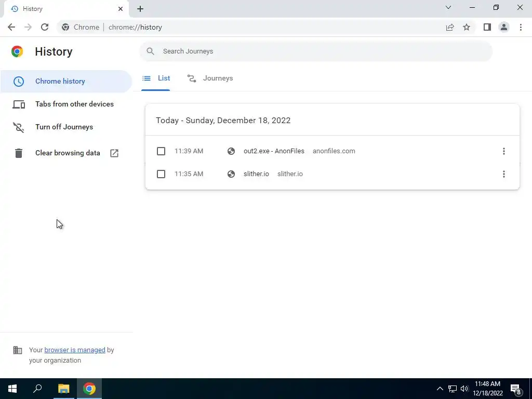The width and height of the screenshot is (532, 399).
Task: Share this page using the share icon
Action: click(450, 27)
